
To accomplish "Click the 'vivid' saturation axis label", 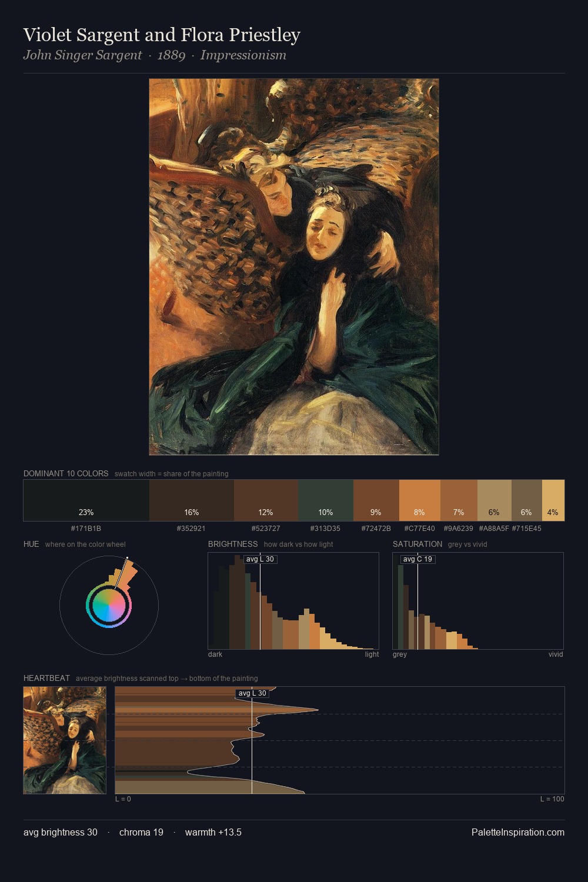I will tap(556, 654).
